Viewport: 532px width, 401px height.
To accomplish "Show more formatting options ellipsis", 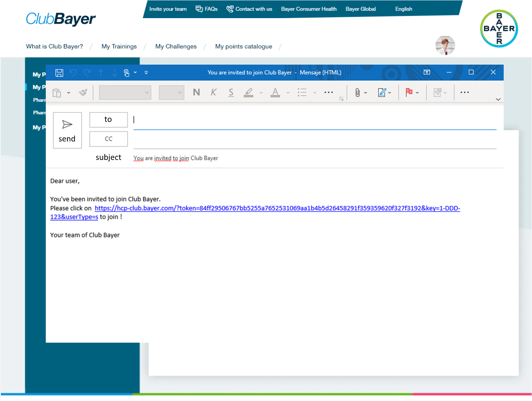I will click(x=329, y=93).
